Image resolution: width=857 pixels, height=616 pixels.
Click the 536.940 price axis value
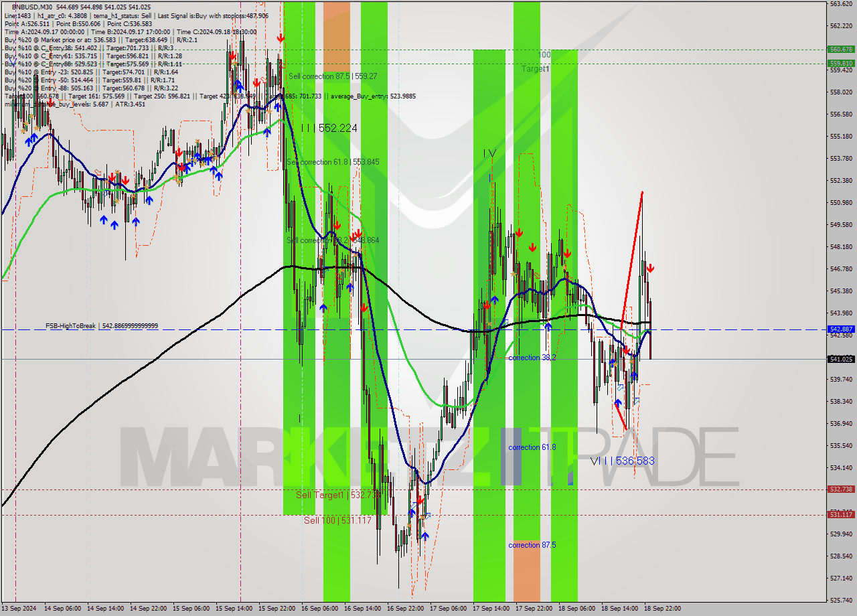[841, 424]
